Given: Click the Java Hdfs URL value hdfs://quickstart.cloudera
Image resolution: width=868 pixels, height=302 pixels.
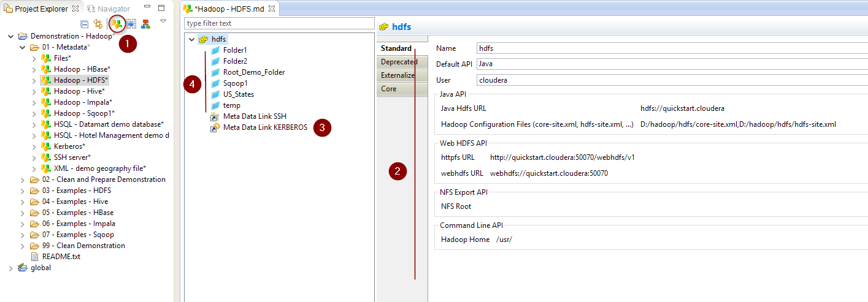Looking at the screenshot, I should [682, 108].
